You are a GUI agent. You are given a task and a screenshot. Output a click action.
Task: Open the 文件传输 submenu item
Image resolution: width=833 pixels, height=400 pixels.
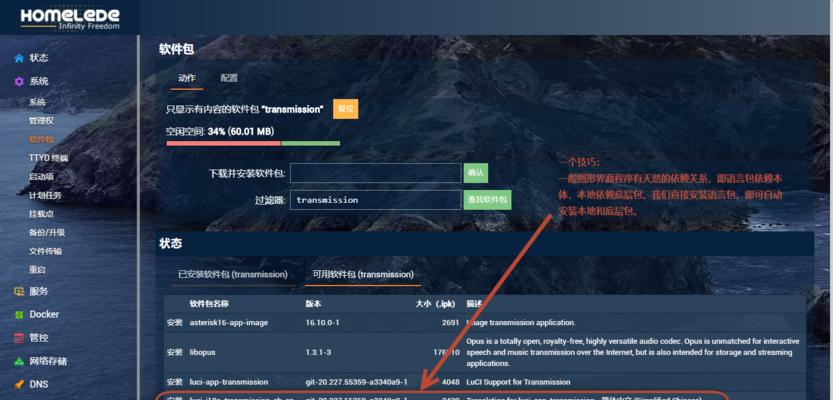pos(45,251)
